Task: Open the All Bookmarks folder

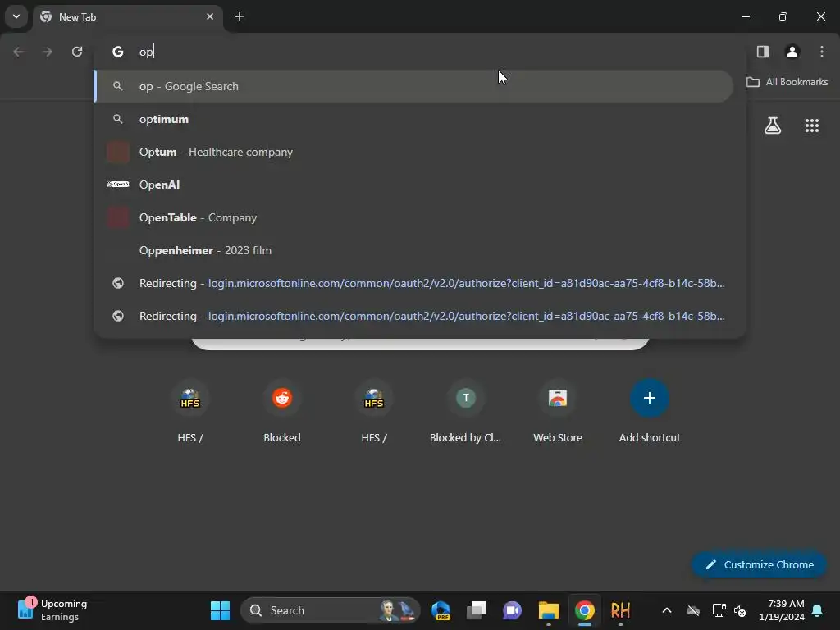Action: click(787, 82)
